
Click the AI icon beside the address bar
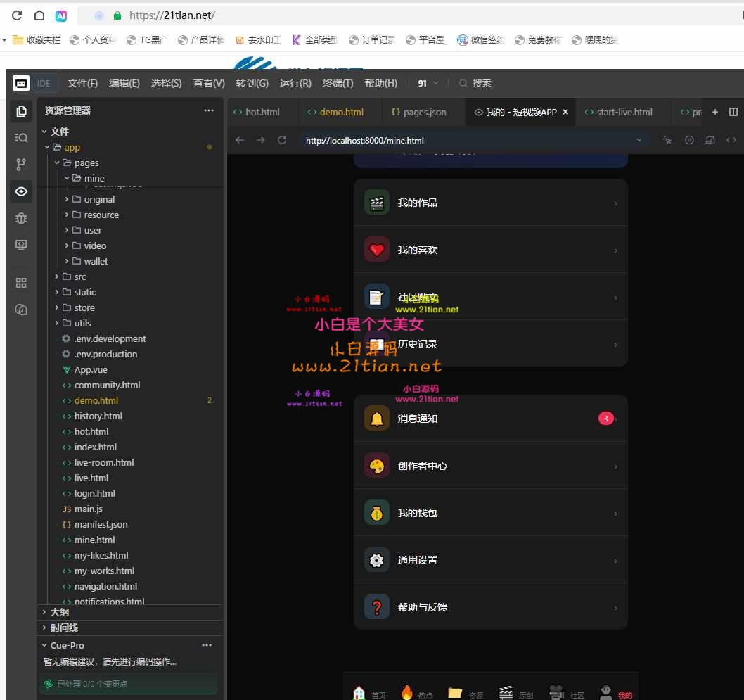click(61, 15)
